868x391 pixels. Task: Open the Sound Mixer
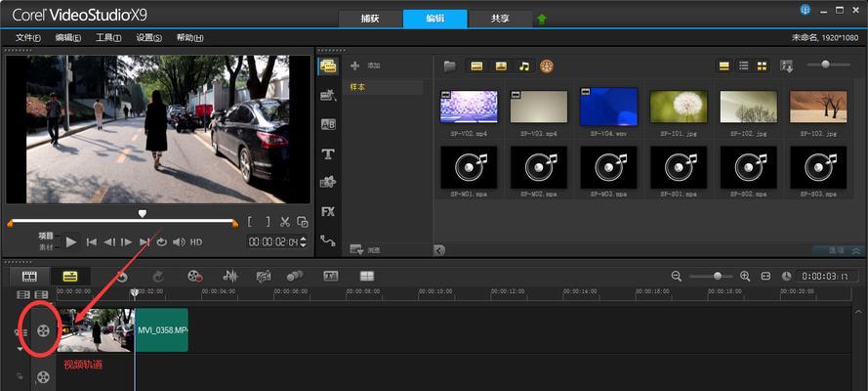click(x=230, y=276)
